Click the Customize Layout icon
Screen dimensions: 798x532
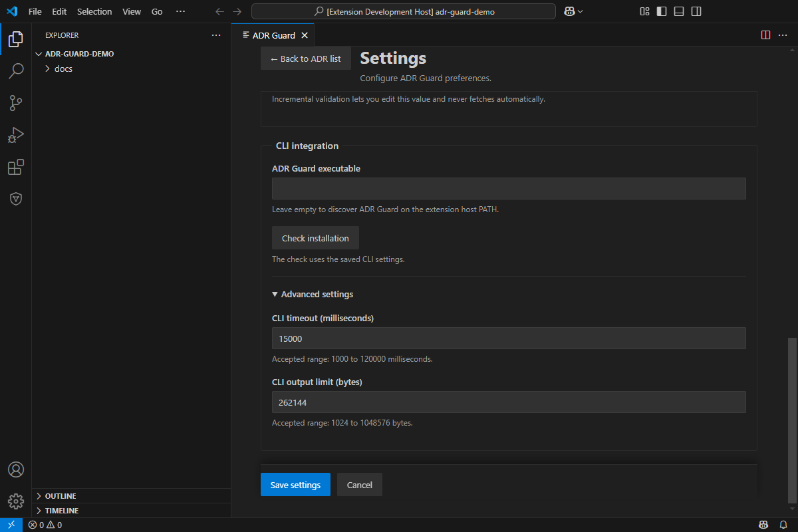pos(644,11)
